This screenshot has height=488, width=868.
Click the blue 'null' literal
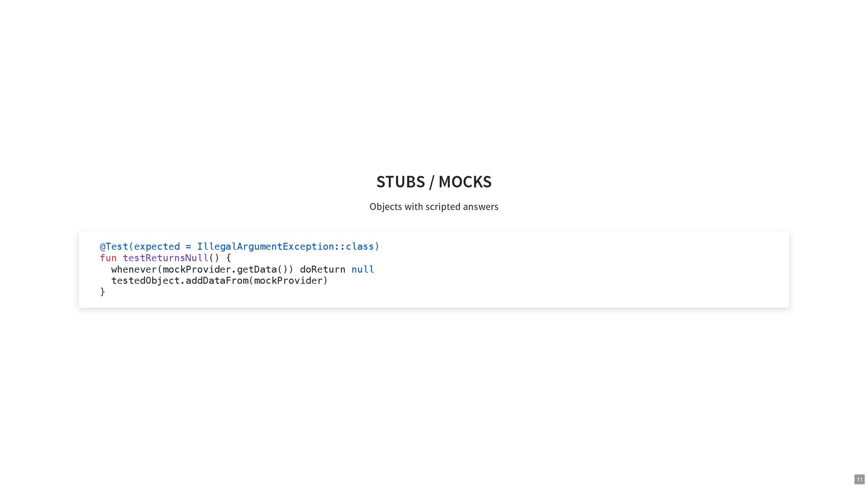point(363,269)
